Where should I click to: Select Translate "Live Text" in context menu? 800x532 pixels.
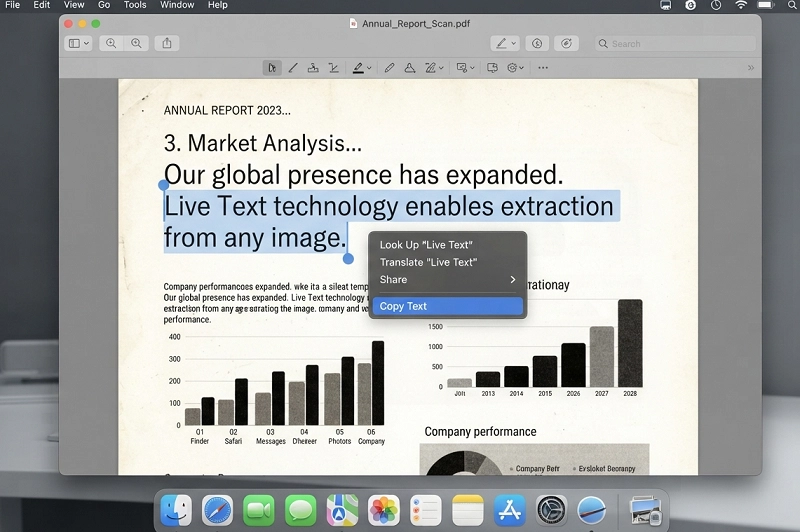point(447,262)
